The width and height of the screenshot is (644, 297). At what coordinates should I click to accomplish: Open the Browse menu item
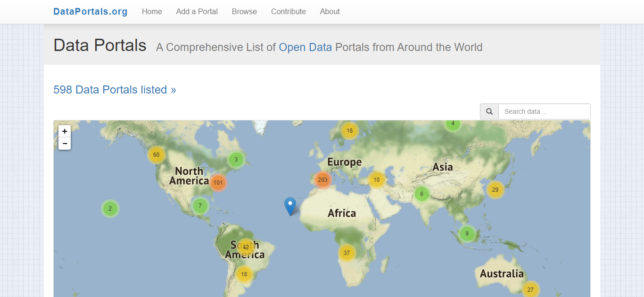[244, 11]
